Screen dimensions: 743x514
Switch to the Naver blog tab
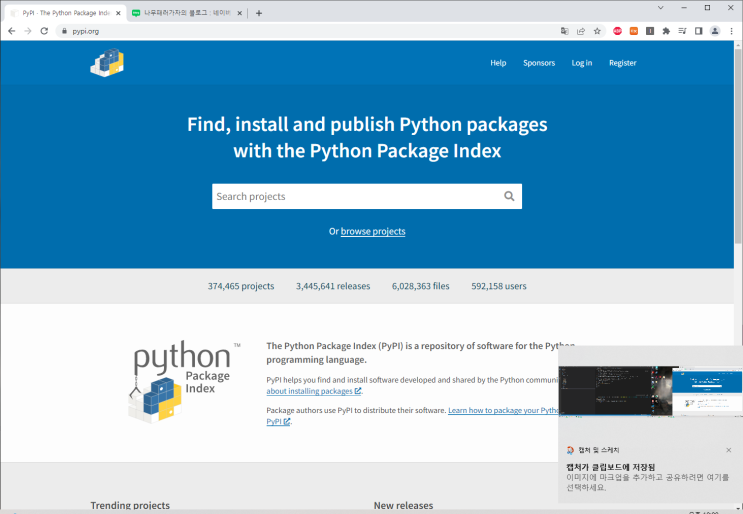coord(186,13)
